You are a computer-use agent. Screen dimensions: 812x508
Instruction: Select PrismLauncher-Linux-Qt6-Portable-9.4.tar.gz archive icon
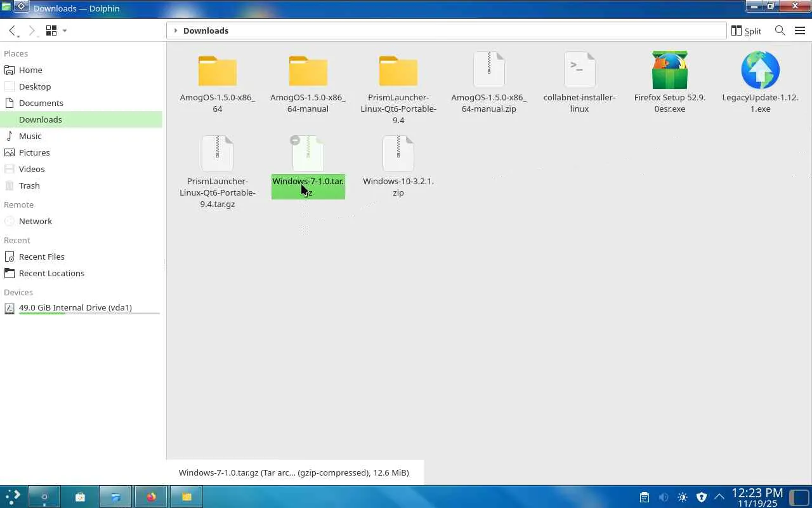[218, 154]
